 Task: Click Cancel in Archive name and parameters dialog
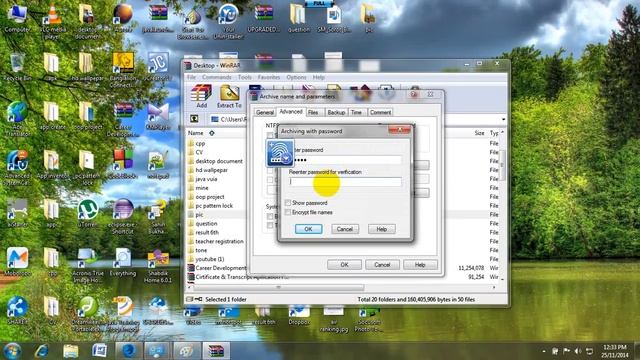pyautogui.click(x=382, y=265)
